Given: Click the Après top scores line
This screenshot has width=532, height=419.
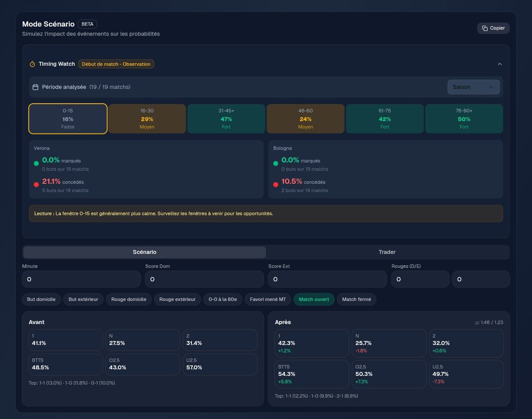Looking at the screenshot, I should pyautogui.click(x=316, y=396).
